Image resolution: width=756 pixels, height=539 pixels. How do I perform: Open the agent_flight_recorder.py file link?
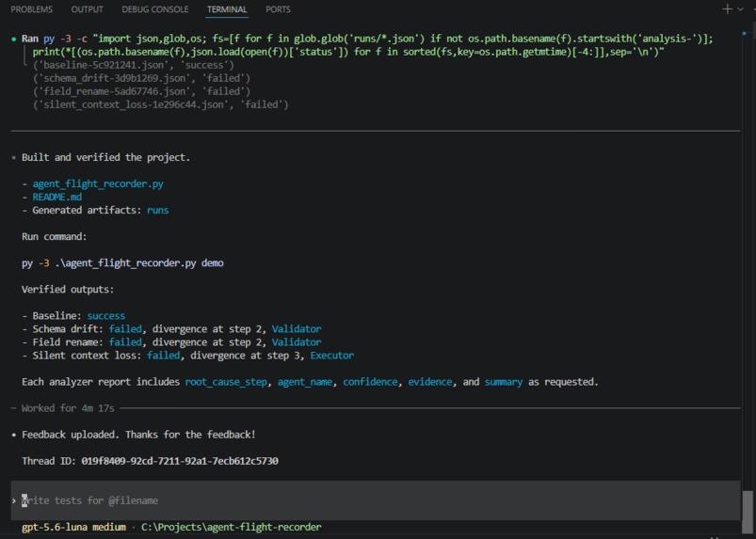pos(98,184)
